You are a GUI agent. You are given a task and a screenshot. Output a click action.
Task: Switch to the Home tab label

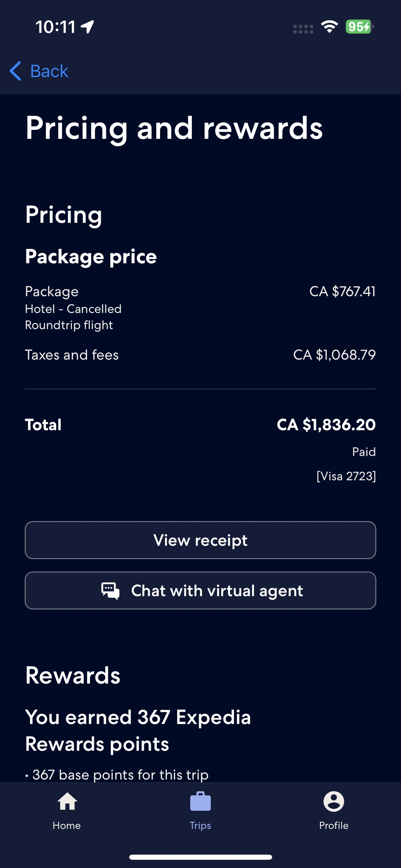coord(67,825)
